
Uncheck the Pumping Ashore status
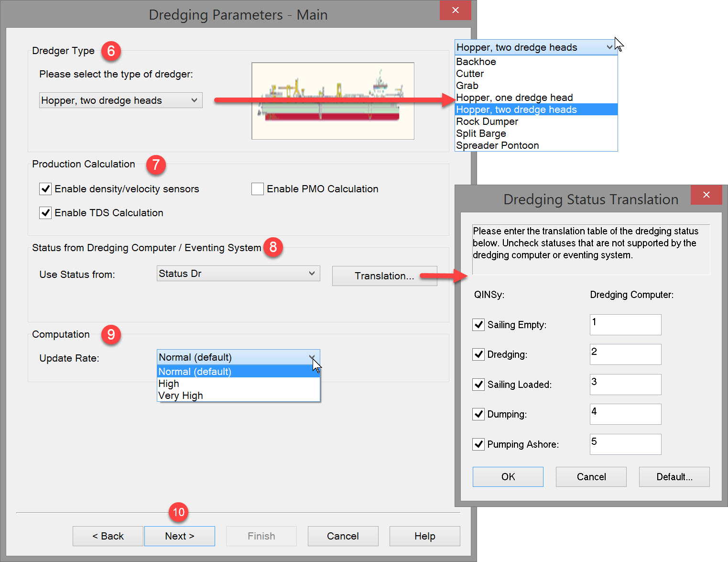click(478, 444)
